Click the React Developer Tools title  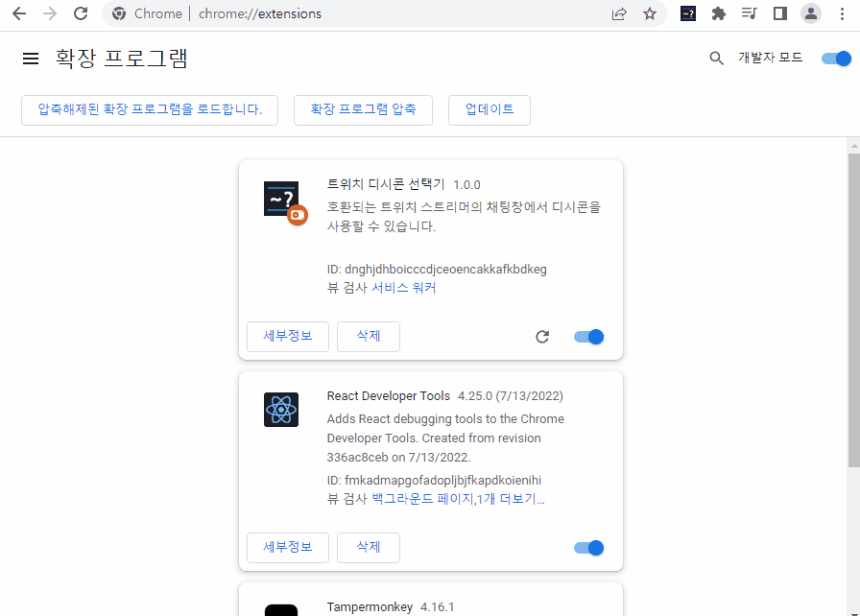(389, 395)
